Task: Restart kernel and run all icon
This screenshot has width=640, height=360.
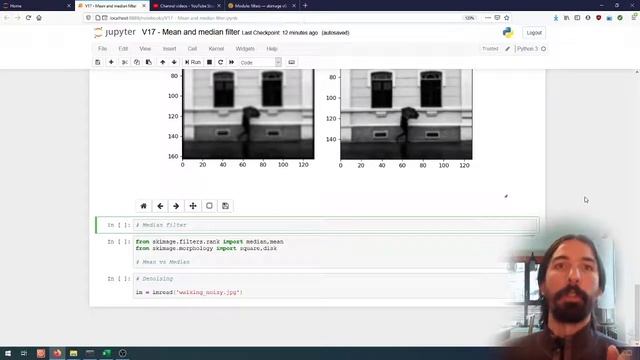Action: 231,62
